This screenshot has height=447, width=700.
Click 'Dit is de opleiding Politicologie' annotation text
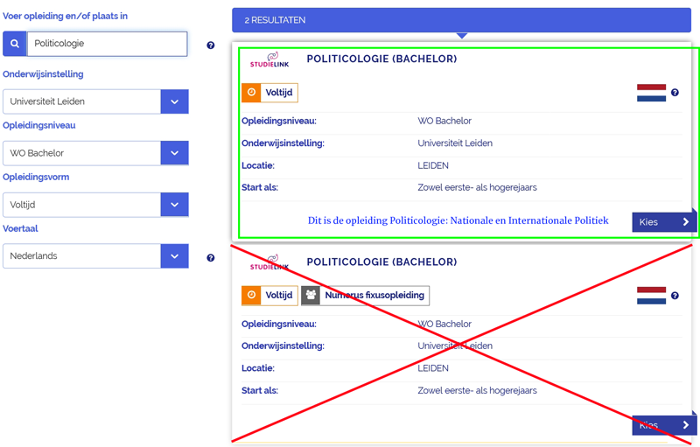click(458, 221)
